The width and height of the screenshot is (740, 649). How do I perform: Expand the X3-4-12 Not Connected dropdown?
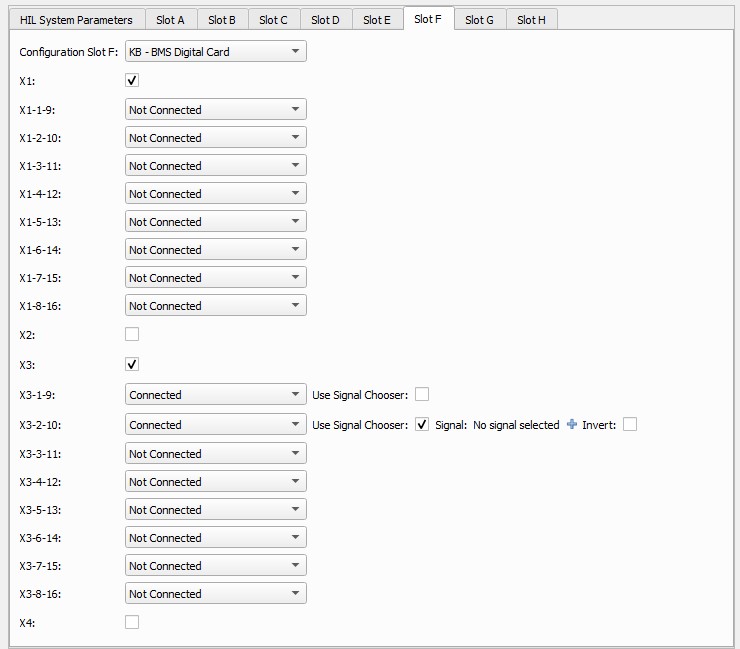click(x=216, y=481)
